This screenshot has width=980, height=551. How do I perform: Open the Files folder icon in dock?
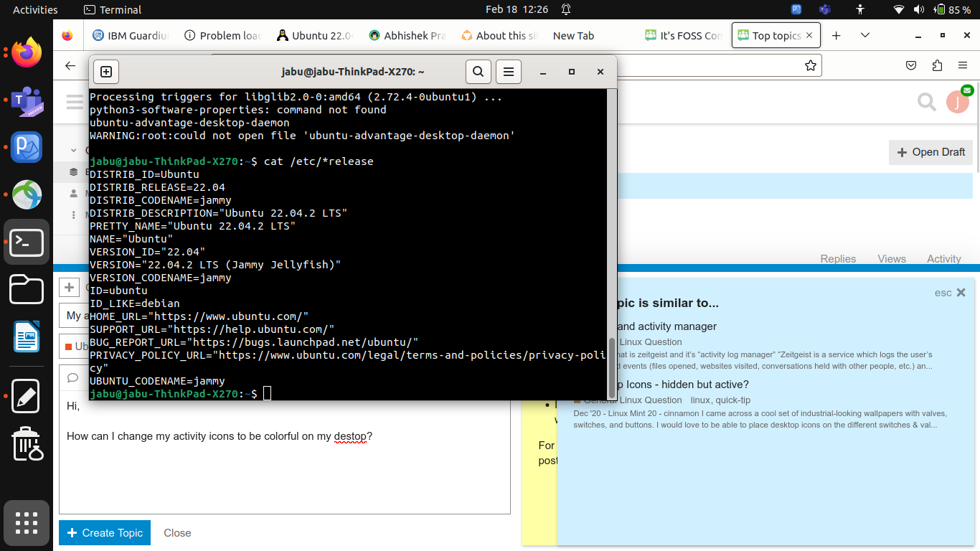27,291
